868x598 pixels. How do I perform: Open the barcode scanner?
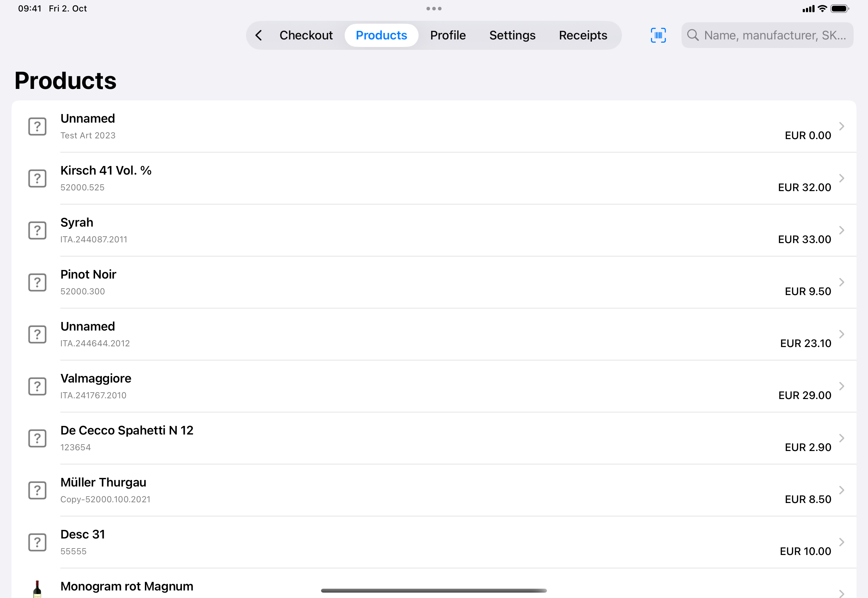coord(658,35)
